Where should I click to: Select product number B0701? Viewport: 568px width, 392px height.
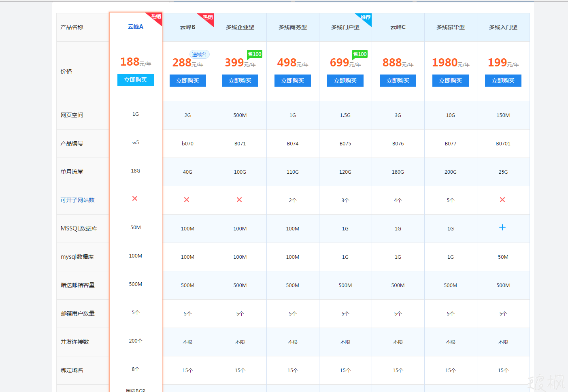[503, 144]
